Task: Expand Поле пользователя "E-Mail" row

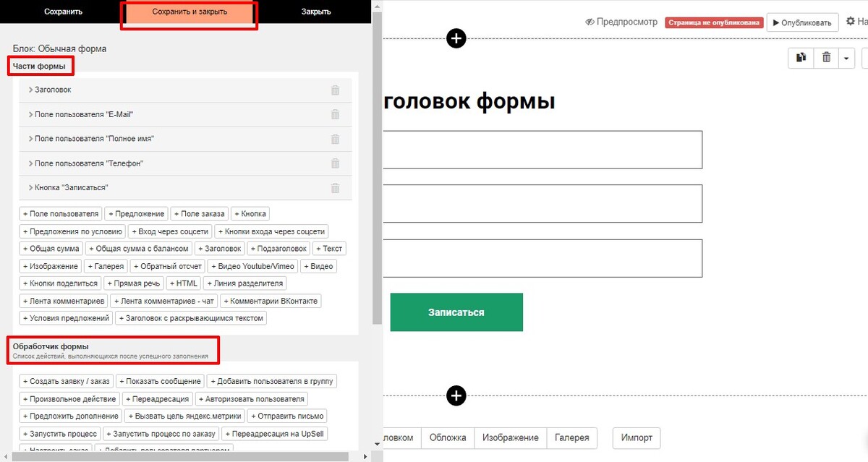Action: pyautogui.click(x=185, y=114)
